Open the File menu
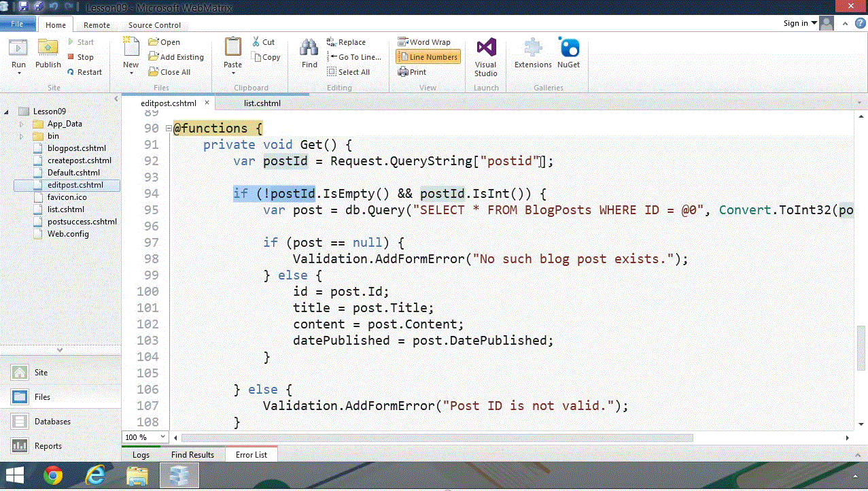Image resolution: width=868 pixels, height=491 pixels. [x=17, y=24]
